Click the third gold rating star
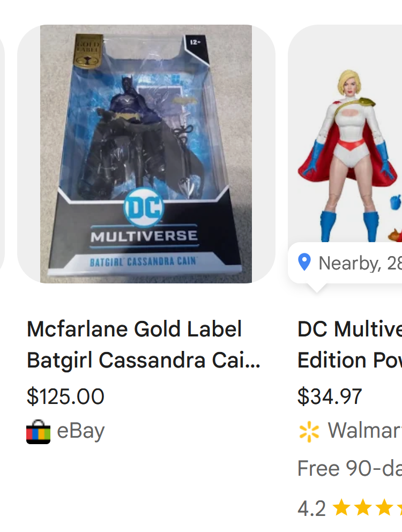The height and width of the screenshot is (532, 402). 384,507
